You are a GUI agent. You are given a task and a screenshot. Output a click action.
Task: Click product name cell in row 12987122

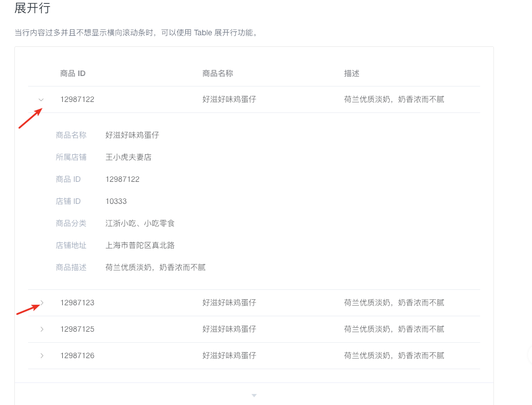pyautogui.click(x=229, y=99)
